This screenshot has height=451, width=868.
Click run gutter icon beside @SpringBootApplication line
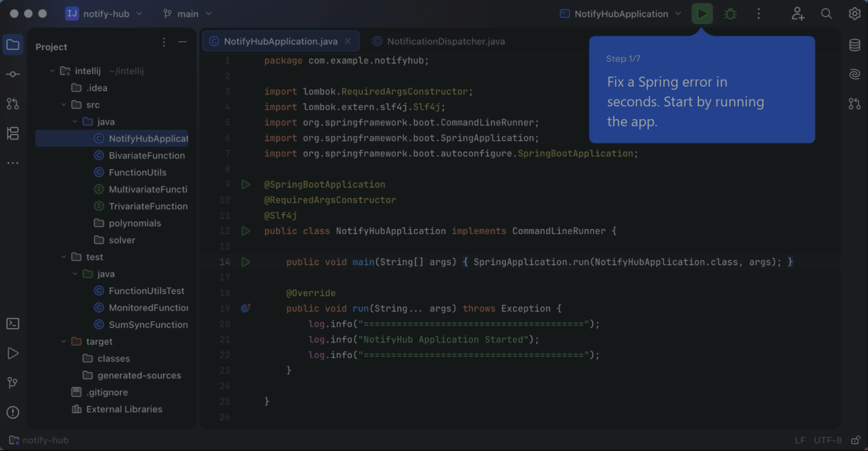click(x=245, y=185)
